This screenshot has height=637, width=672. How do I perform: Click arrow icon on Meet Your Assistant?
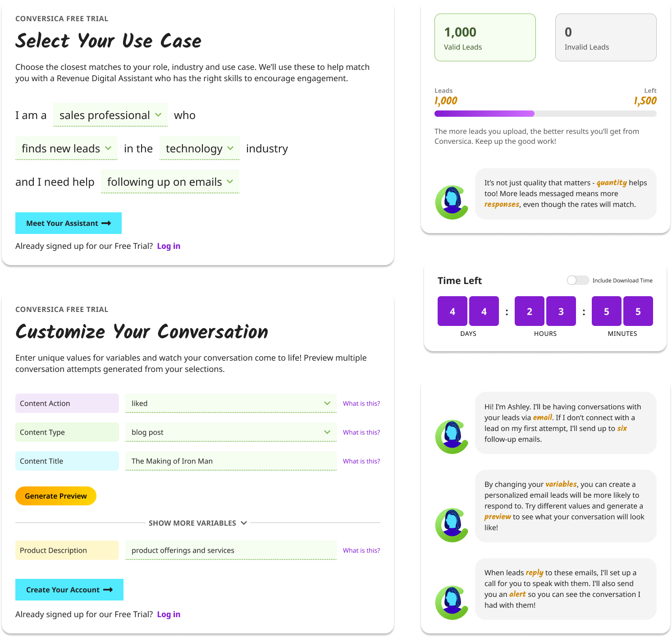tap(106, 223)
